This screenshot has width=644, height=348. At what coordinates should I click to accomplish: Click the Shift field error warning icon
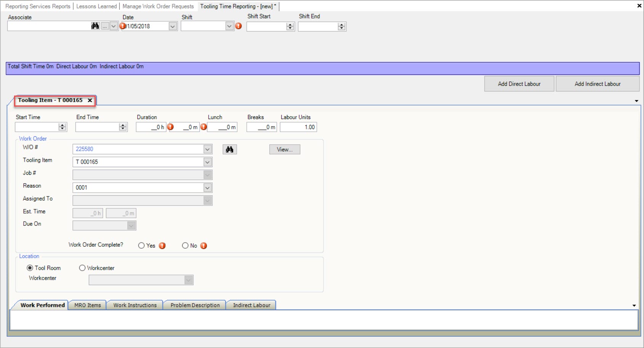(x=239, y=26)
